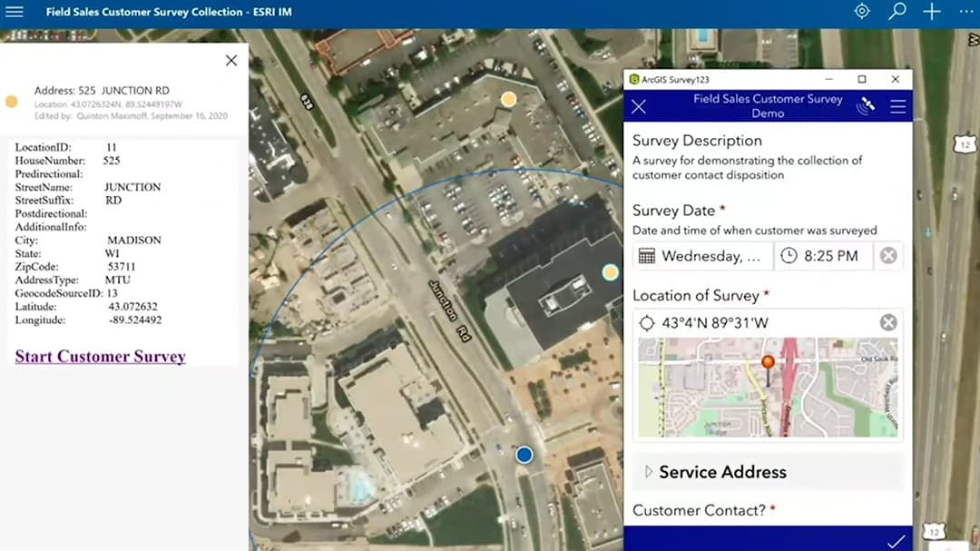The width and height of the screenshot is (980, 551).
Task: Clear the Location of Survey coordinates
Action: (887, 321)
